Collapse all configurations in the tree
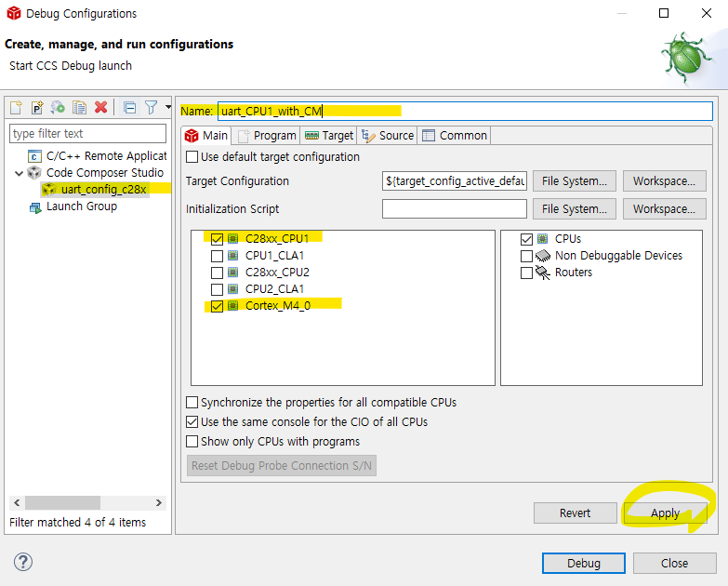Viewport: 728px width, 586px height. pyautogui.click(x=130, y=108)
